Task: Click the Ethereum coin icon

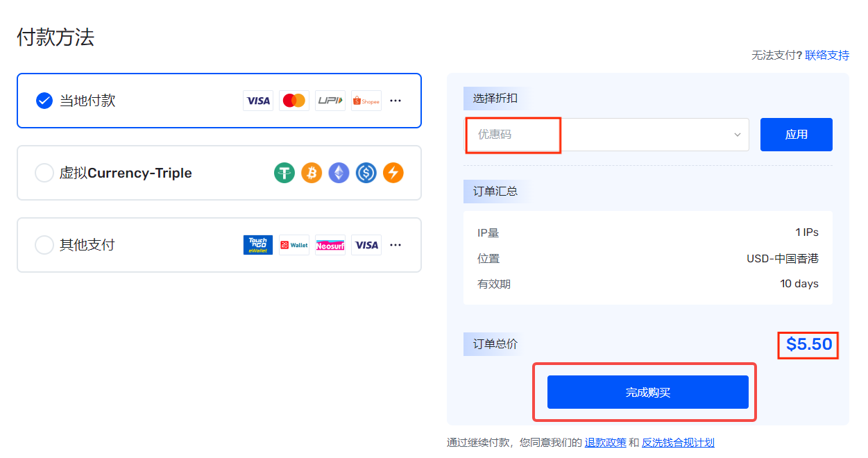Action: [x=339, y=173]
